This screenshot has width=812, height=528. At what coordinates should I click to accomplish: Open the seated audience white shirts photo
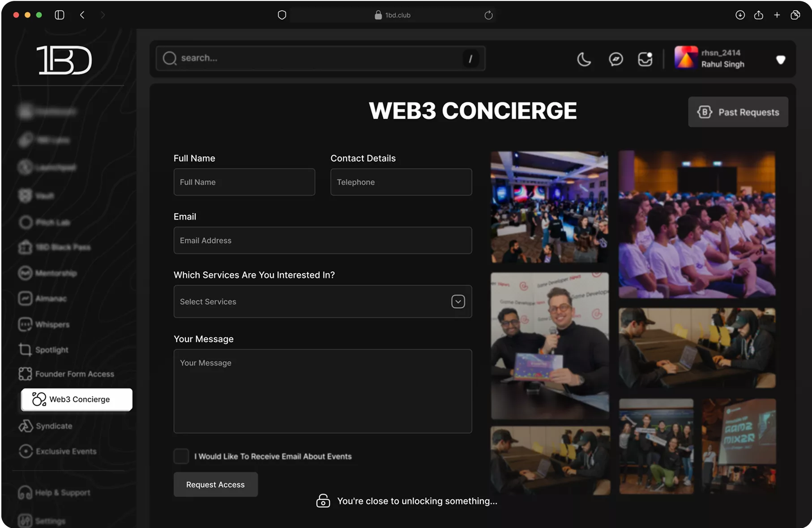[x=697, y=224]
